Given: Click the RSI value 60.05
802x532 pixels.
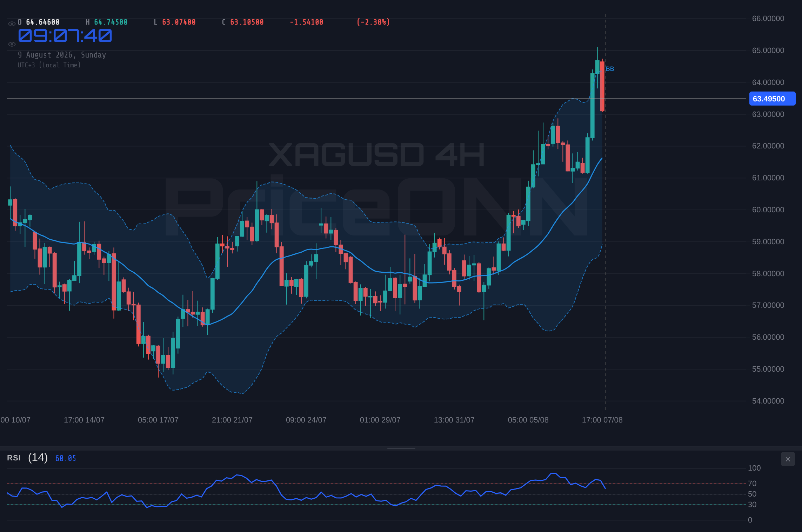Looking at the screenshot, I should [x=66, y=458].
